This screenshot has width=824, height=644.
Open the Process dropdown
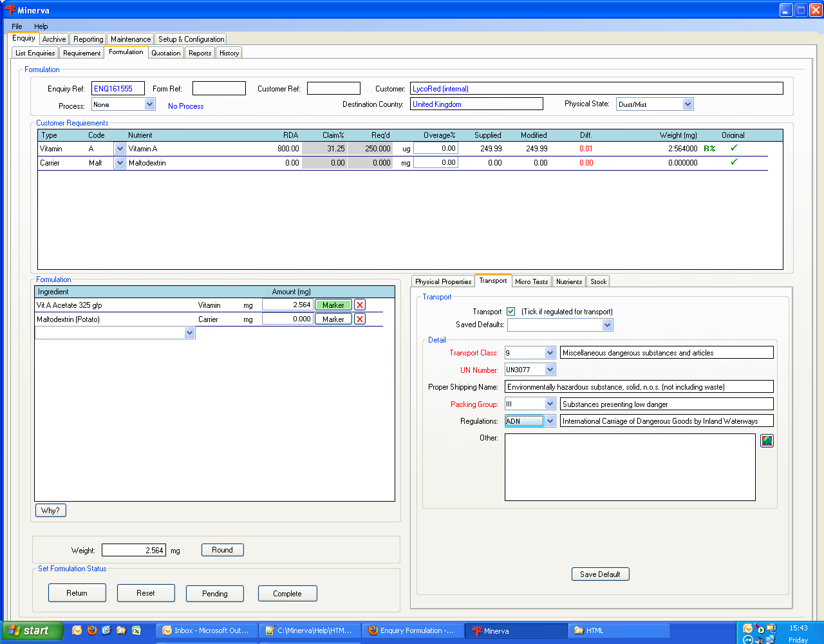pyautogui.click(x=150, y=104)
